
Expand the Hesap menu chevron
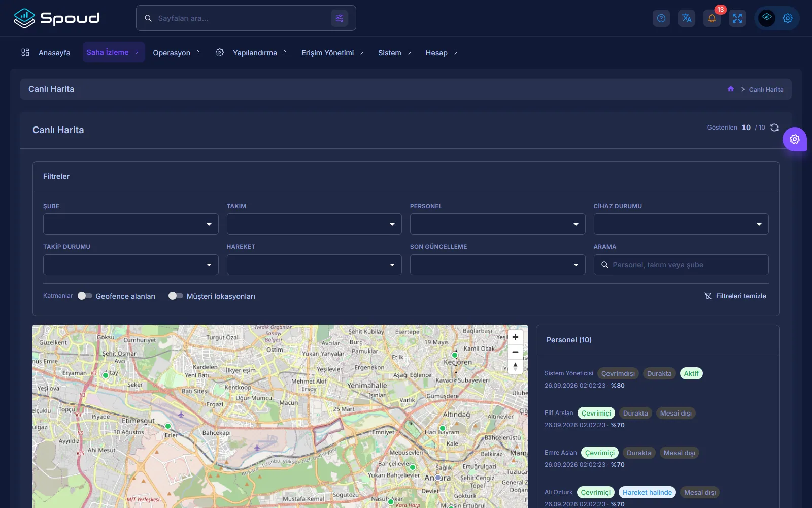456,52
